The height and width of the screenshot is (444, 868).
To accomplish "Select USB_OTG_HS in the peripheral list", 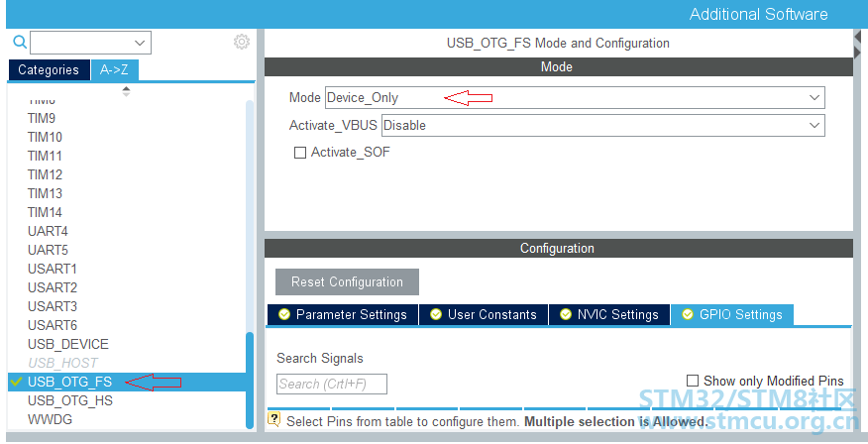I will [70, 400].
